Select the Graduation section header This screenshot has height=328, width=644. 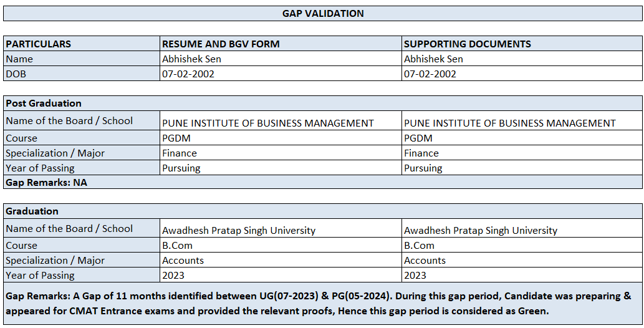32,211
